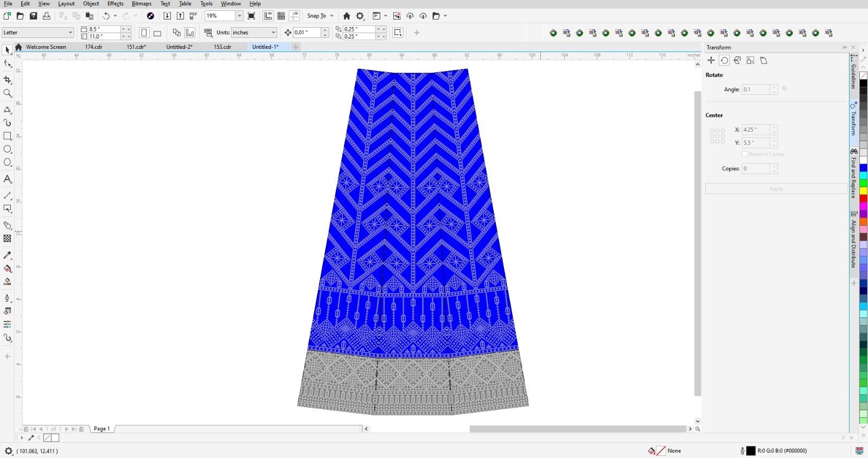Select the Crop tool
Viewport: 868px width, 458px height.
point(8,80)
